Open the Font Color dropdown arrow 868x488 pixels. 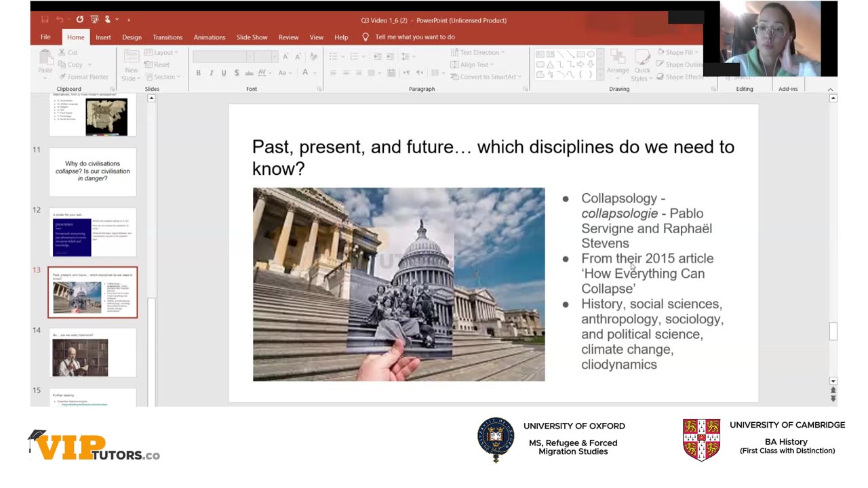315,73
